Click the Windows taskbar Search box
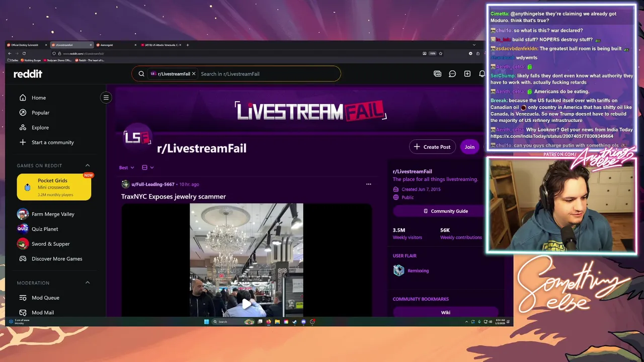644x362 pixels. [x=233, y=322]
